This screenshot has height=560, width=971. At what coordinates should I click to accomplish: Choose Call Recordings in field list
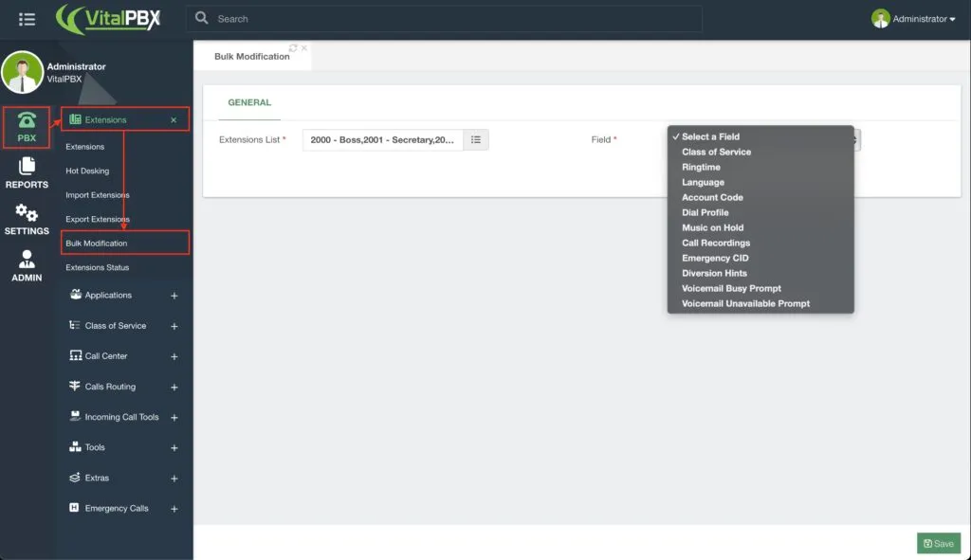pyautogui.click(x=715, y=243)
